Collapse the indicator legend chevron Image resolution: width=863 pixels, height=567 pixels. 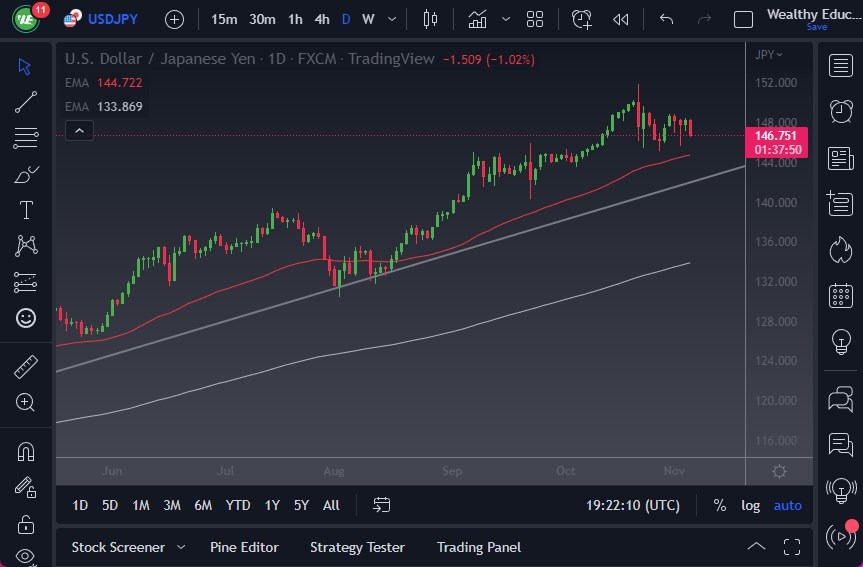point(79,130)
